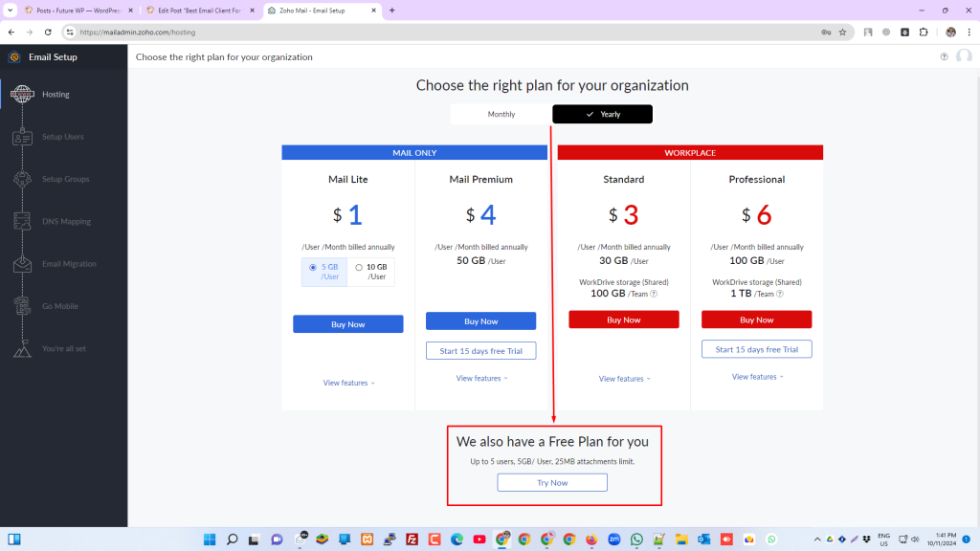This screenshot has height=551, width=980.
Task: Expand View features for Professional plan
Action: pyautogui.click(x=757, y=377)
